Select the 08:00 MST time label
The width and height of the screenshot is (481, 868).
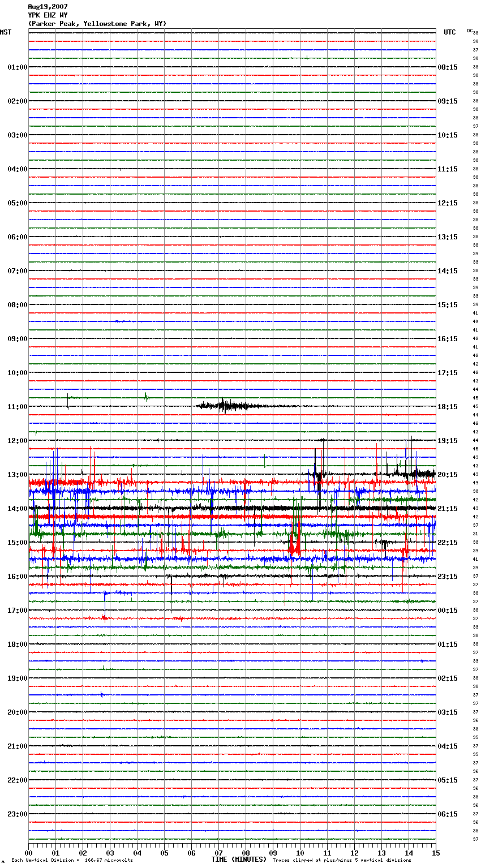(x=17, y=305)
